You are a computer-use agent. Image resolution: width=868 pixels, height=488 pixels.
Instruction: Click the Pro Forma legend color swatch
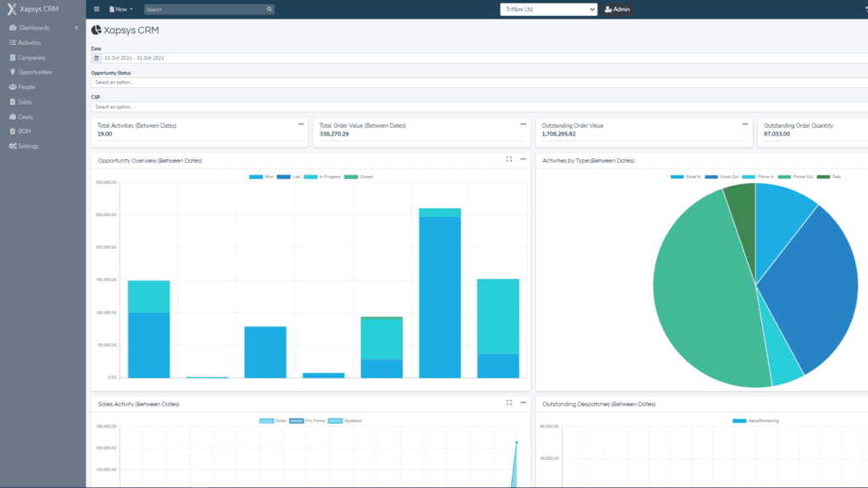click(x=296, y=421)
